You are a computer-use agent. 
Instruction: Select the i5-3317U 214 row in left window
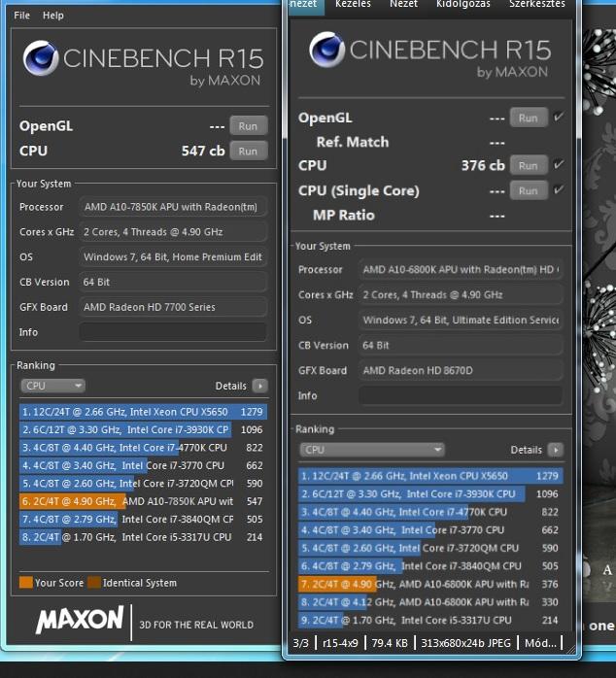tap(143, 537)
